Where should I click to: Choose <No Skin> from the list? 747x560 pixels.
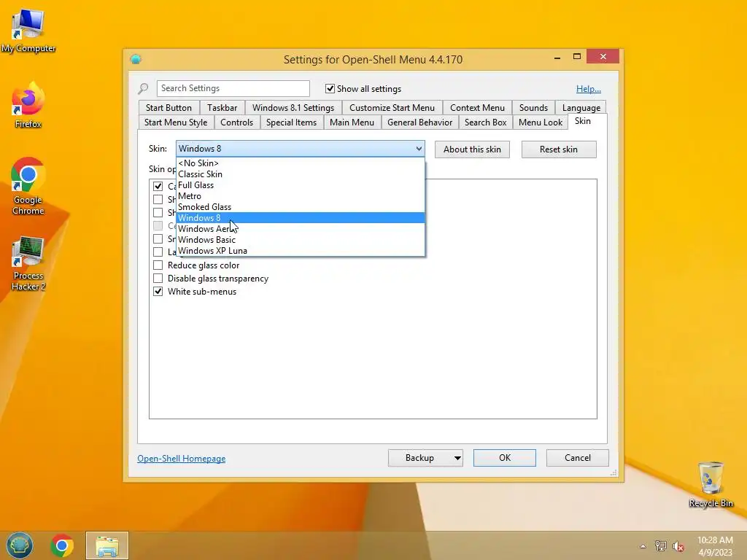300,163
